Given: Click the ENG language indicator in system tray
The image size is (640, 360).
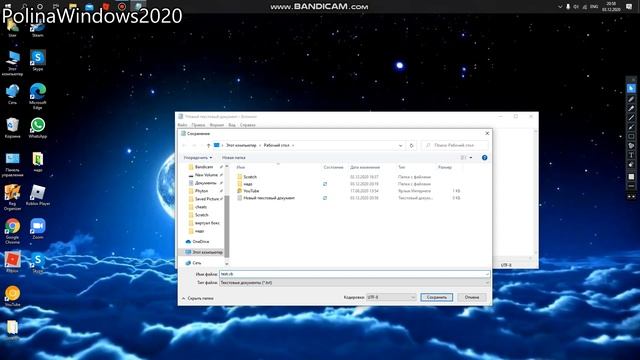Looking at the screenshot, I should pos(594,7).
